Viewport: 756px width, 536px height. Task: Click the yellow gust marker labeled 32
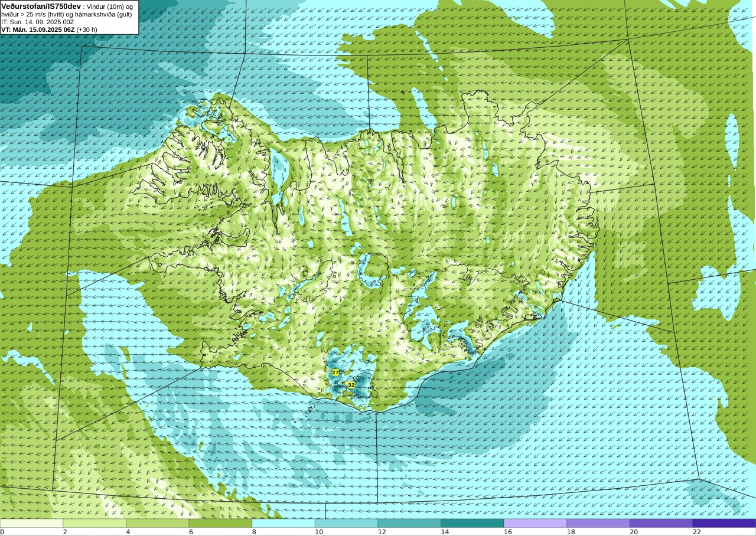pos(351,384)
